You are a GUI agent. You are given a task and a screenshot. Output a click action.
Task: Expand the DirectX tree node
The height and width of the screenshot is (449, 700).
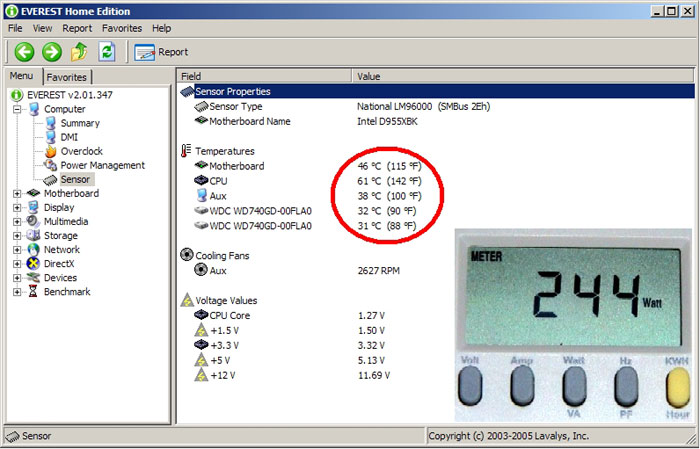[x=17, y=264]
